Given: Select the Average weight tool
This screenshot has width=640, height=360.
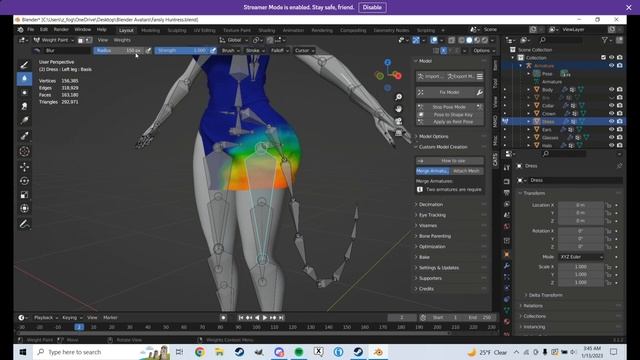Looking at the screenshot, I should click(x=24, y=93).
